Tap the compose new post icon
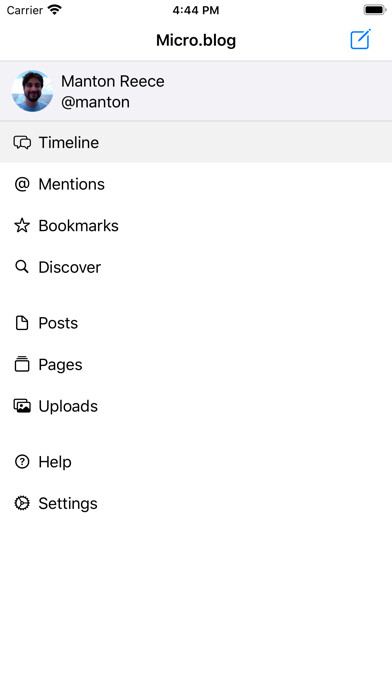Viewport: 392px width, 696px height. coord(360,40)
